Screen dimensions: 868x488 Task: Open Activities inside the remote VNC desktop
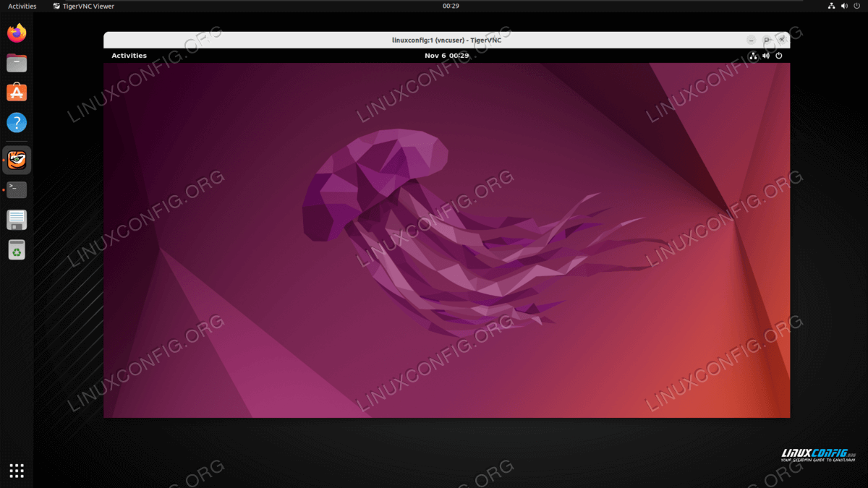[x=129, y=56]
